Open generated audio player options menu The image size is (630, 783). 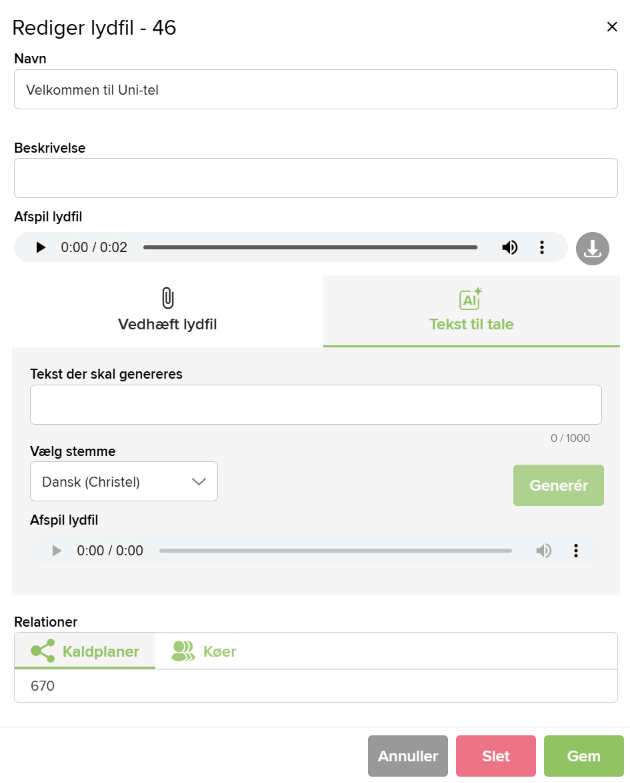tap(576, 550)
